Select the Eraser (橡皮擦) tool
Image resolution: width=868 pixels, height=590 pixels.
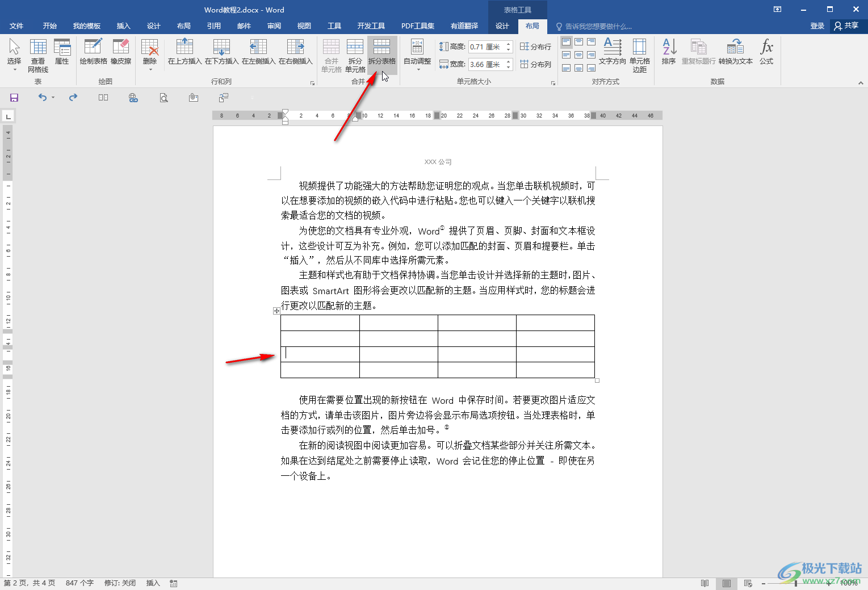pos(121,52)
